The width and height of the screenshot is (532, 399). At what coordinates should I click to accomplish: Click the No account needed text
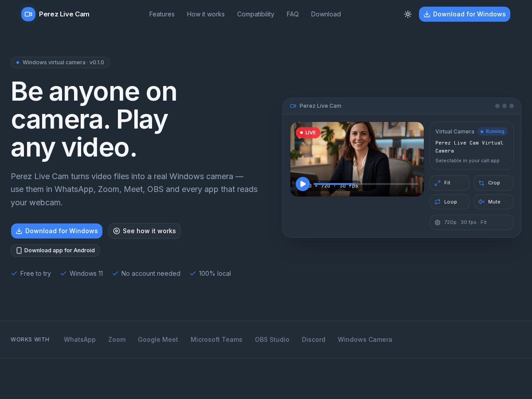[151, 274]
